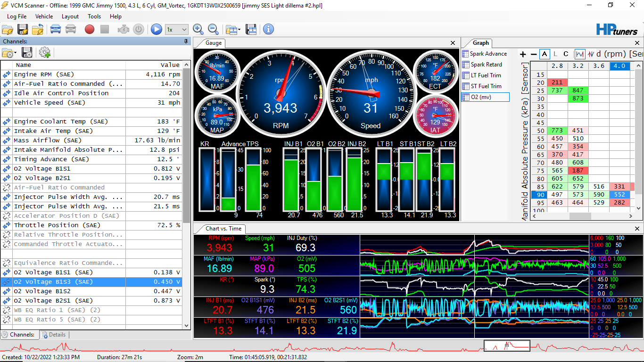Screen dimensions: 644x362
Task: Click the Zoom Out magnifier icon
Action: coord(213,29)
